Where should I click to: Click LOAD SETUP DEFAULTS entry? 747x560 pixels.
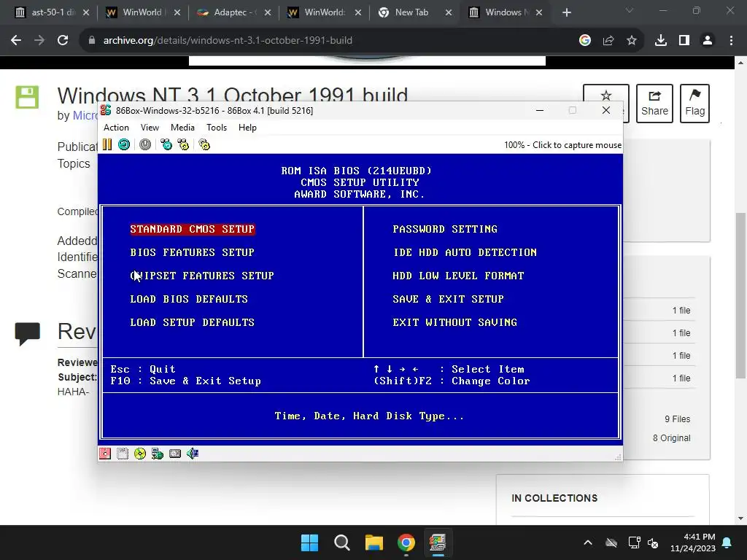(193, 322)
